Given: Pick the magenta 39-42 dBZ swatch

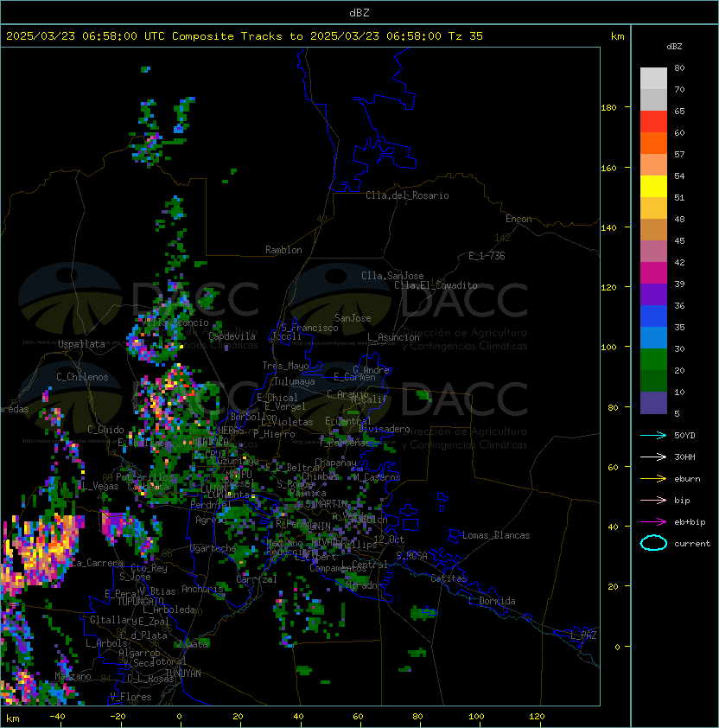Looking at the screenshot, I should [653, 273].
